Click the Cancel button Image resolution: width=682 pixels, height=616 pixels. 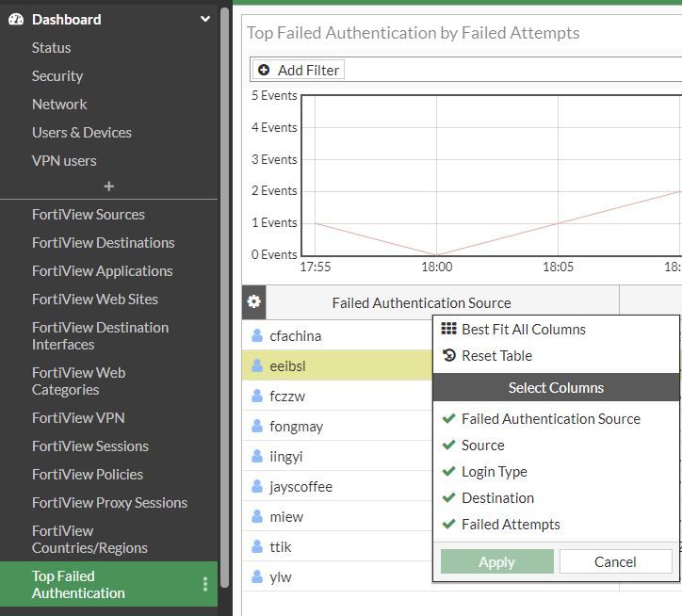point(615,561)
